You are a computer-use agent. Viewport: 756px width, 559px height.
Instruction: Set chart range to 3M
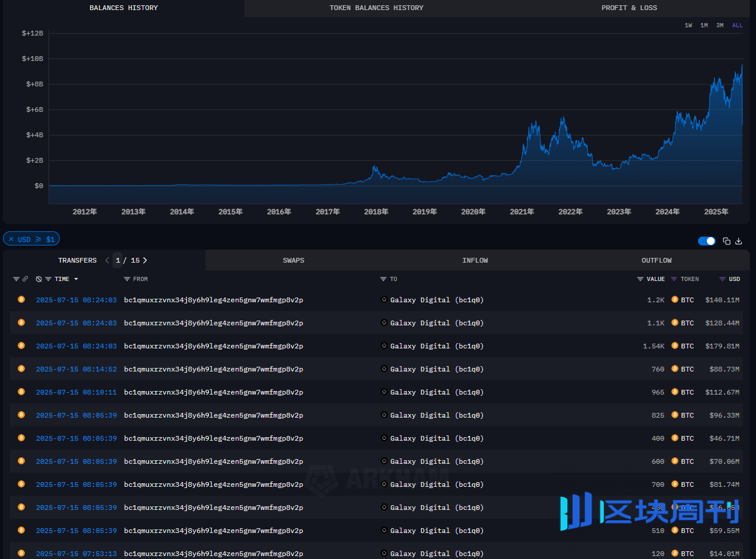pyautogui.click(x=719, y=25)
